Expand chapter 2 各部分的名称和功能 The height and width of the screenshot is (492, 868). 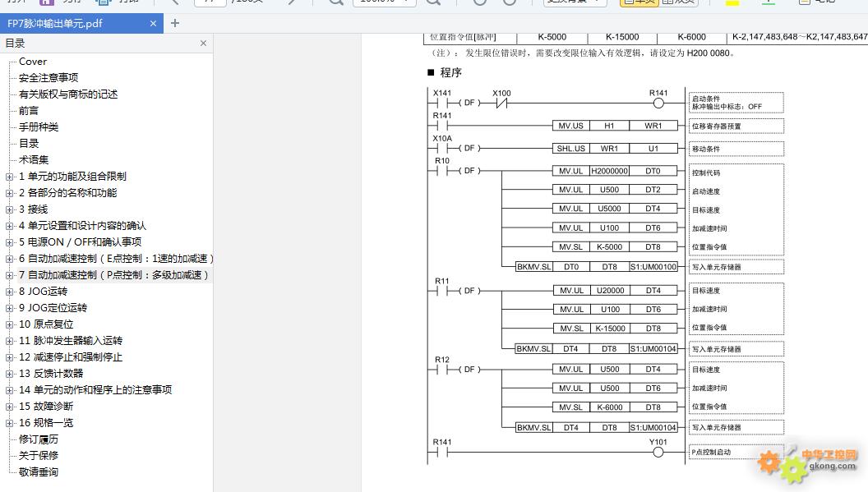pos(9,193)
